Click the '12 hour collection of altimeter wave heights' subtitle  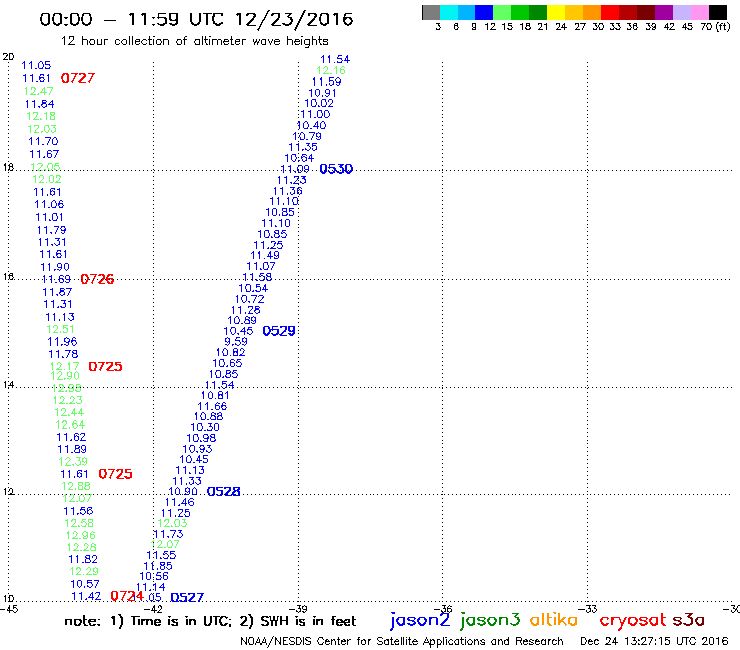pyautogui.click(x=194, y=41)
